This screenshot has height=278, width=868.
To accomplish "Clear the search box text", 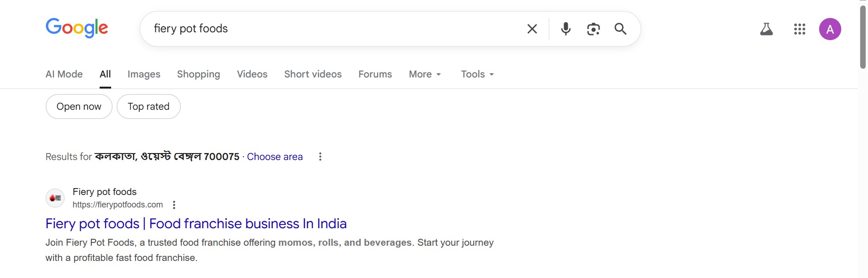I will coord(532,29).
